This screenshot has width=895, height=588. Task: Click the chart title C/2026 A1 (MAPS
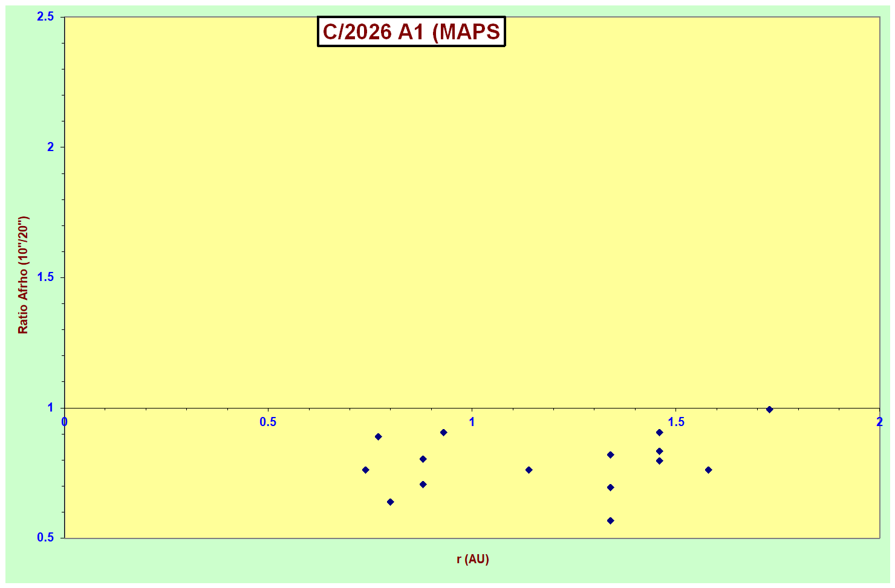click(411, 32)
